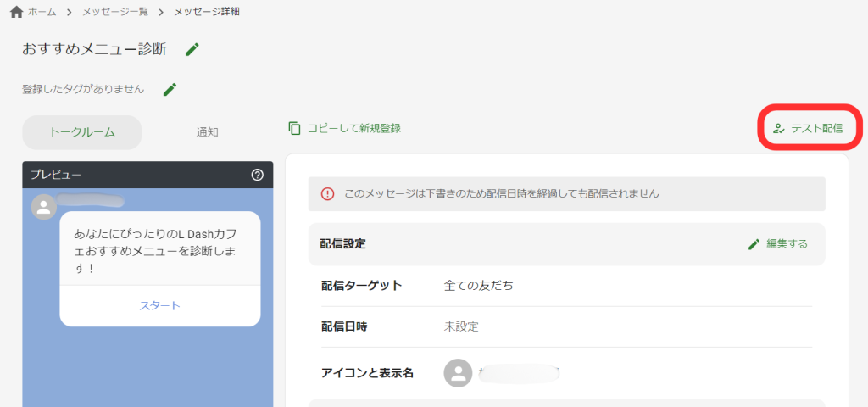
Task: Open メッセージ一覧 from the breadcrumb
Action: coord(118,12)
